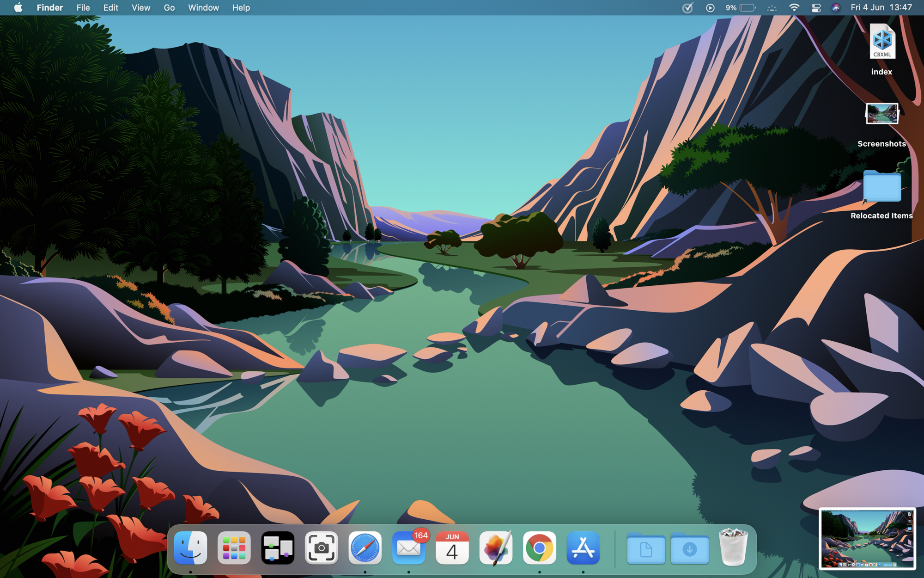The width and height of the screenshot is (924, 578).
Task: Open Finder from the Dock
Action: click(x=190, y=548)
